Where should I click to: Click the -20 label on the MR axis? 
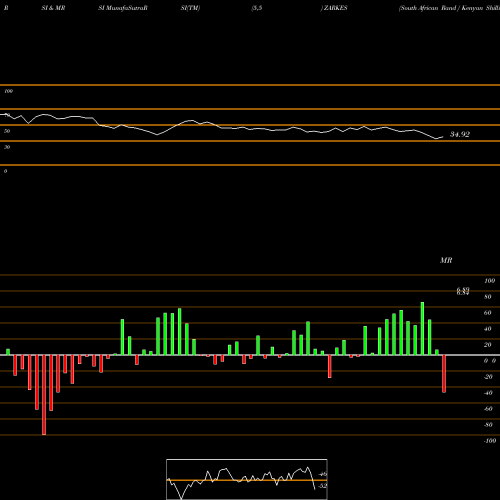[488, 377]
